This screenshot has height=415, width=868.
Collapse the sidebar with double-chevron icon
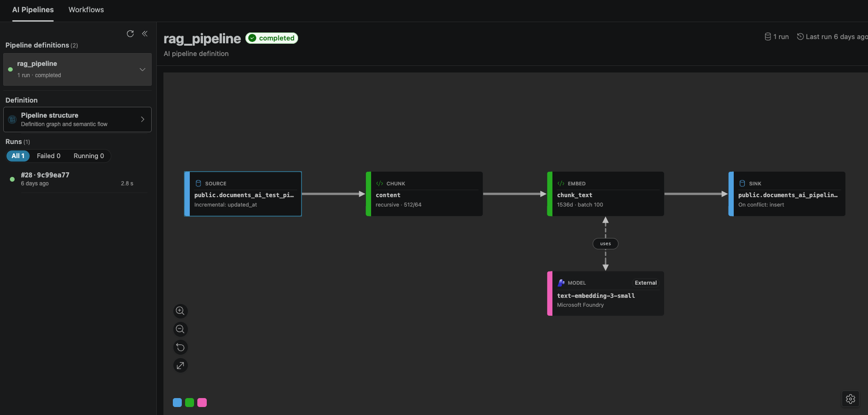pos(145,33)
